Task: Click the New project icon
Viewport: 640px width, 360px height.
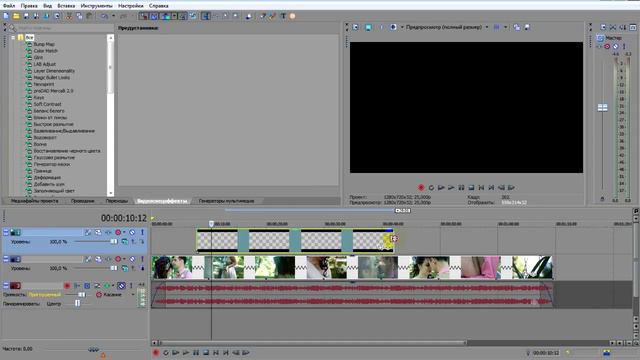Action: point(6,16)
